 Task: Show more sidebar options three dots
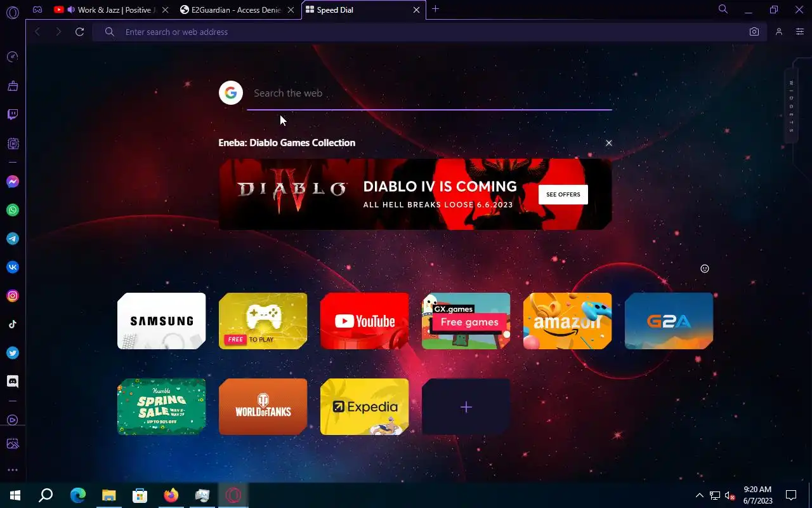tap(13, 471)
